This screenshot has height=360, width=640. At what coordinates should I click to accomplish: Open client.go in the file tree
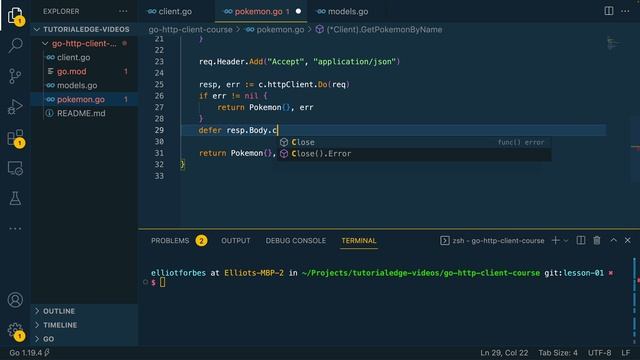point(84,58)
